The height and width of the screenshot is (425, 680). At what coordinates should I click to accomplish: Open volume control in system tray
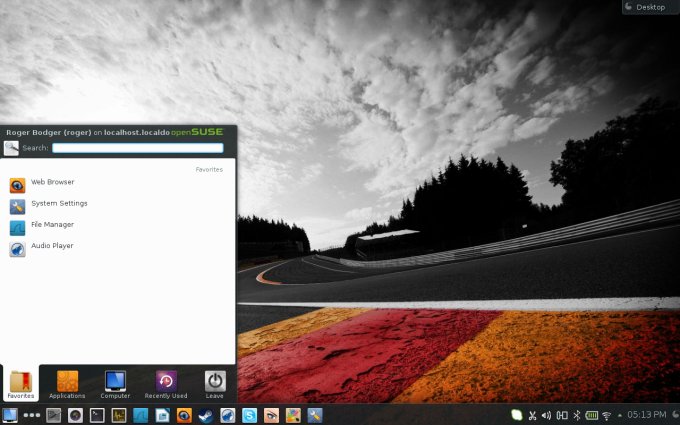(546, 415)
